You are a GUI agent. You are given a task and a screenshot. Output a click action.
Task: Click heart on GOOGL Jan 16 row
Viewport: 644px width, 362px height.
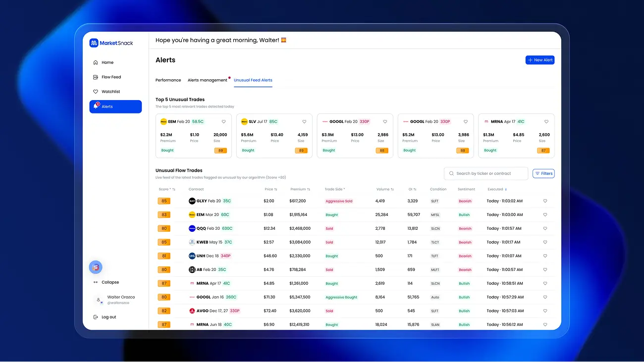coord(545,297)
